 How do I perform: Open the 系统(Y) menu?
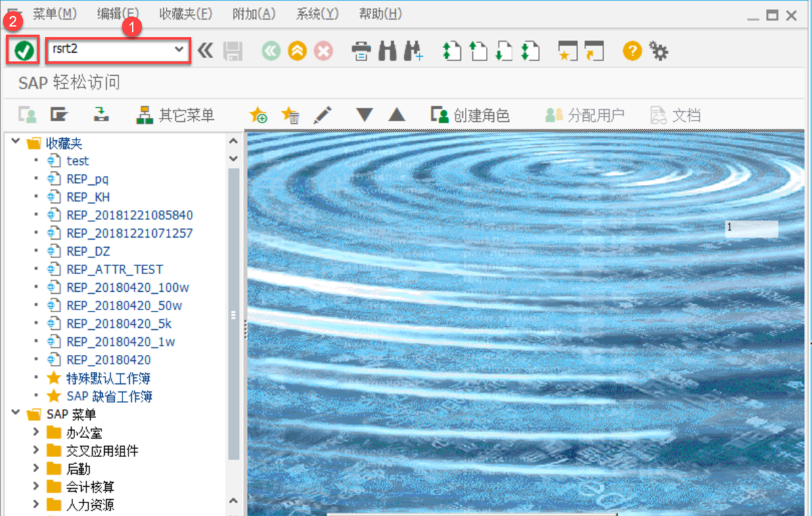coord(317,14)
